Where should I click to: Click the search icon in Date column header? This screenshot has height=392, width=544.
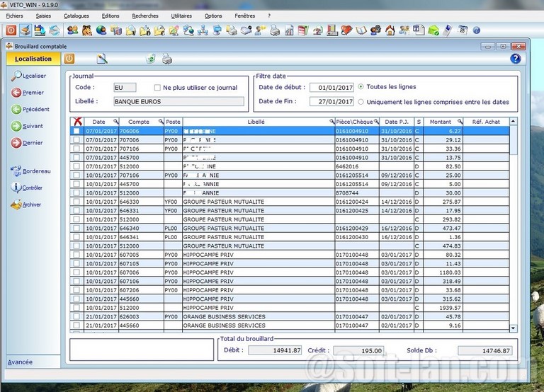[116, 122]
